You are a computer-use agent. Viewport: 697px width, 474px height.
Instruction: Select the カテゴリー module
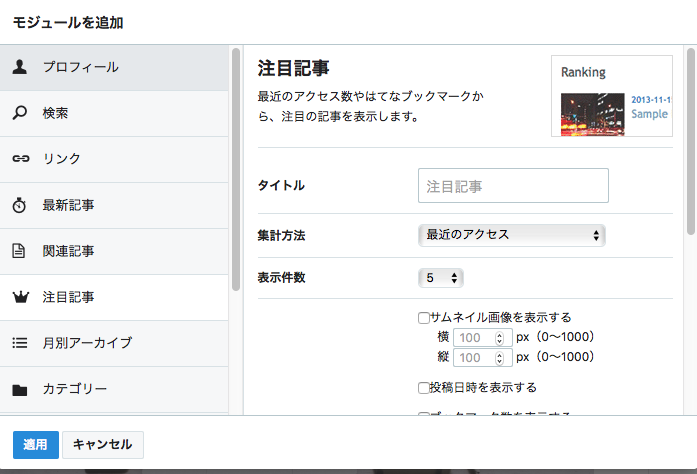click(x=114, y=390)
